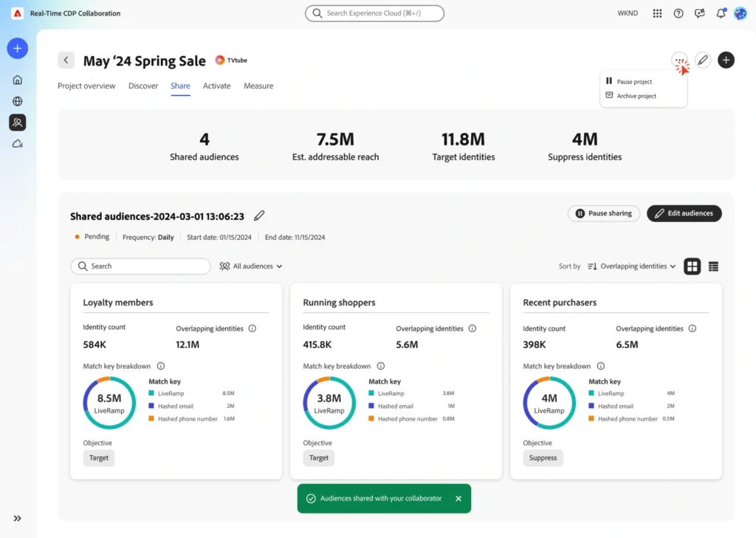Click the TVtube collaborator badge
The image size is (756, 538).
231,61
